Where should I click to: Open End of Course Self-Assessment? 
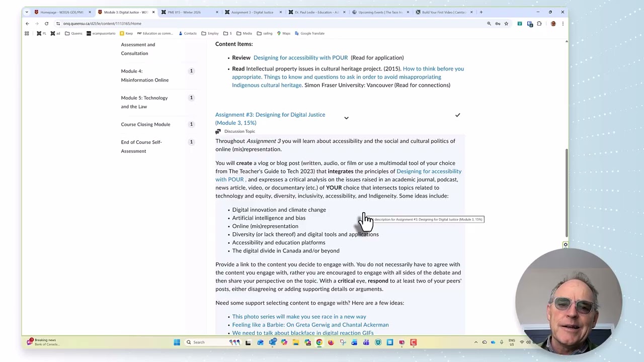(x=141, y=146)
